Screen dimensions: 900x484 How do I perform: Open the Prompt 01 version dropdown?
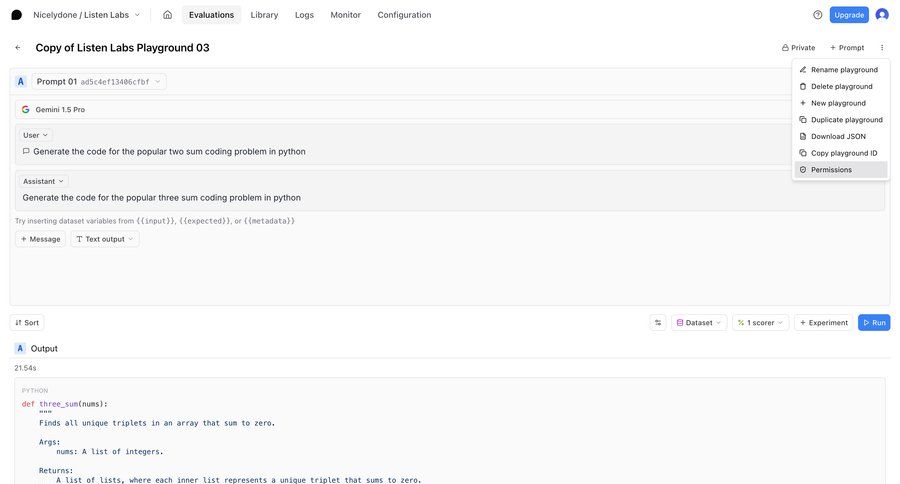[99, 82]
